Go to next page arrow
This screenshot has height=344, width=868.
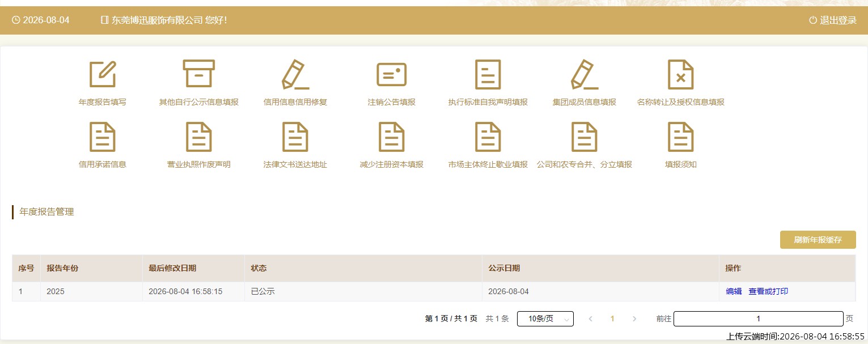click(x=634, y=319)
